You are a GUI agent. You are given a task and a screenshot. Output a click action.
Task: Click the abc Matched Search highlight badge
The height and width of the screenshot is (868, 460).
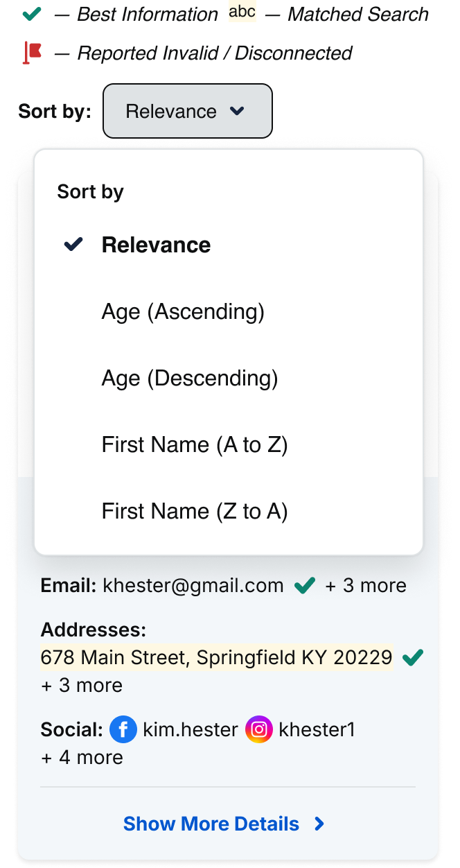click(x=242, y=14)
